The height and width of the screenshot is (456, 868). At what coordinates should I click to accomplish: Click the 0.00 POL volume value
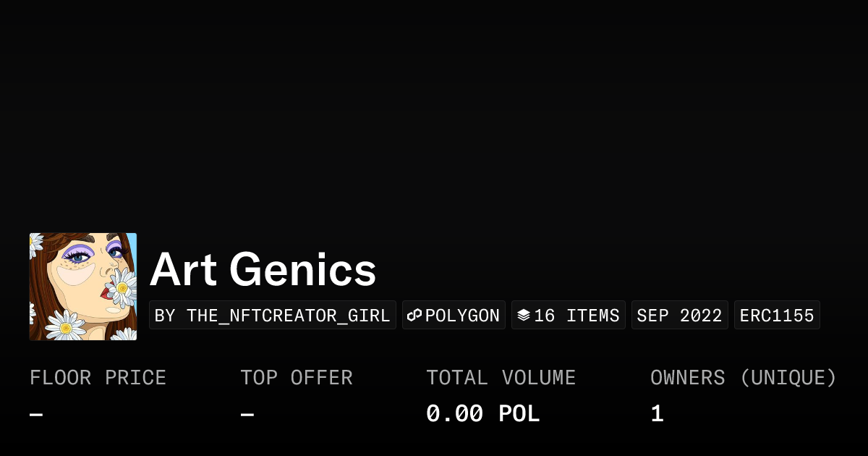[x=482, y=414]
